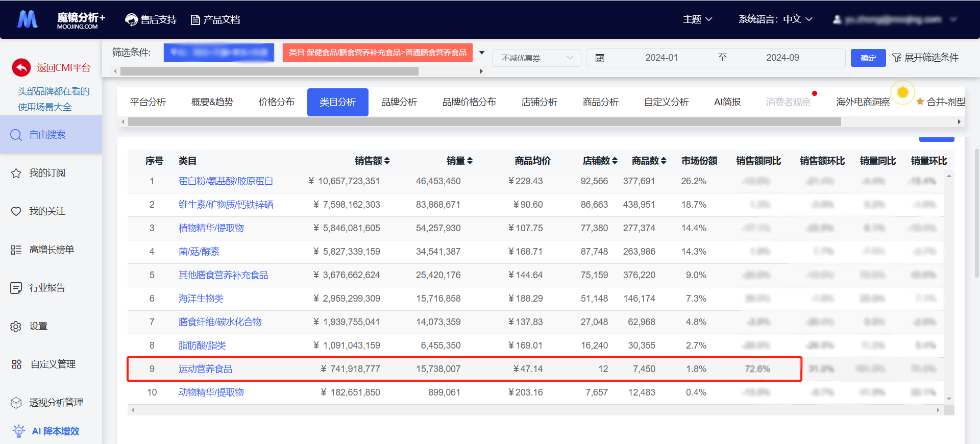Click the red back arrow icon

[x=21, y=67]
